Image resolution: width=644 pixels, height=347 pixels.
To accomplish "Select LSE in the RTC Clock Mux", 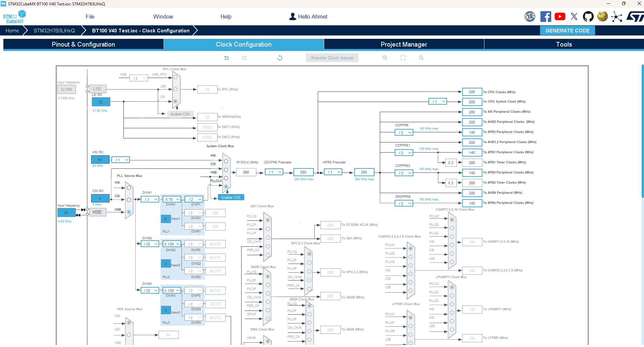I will pyautogui.click(x=175, y=89).
